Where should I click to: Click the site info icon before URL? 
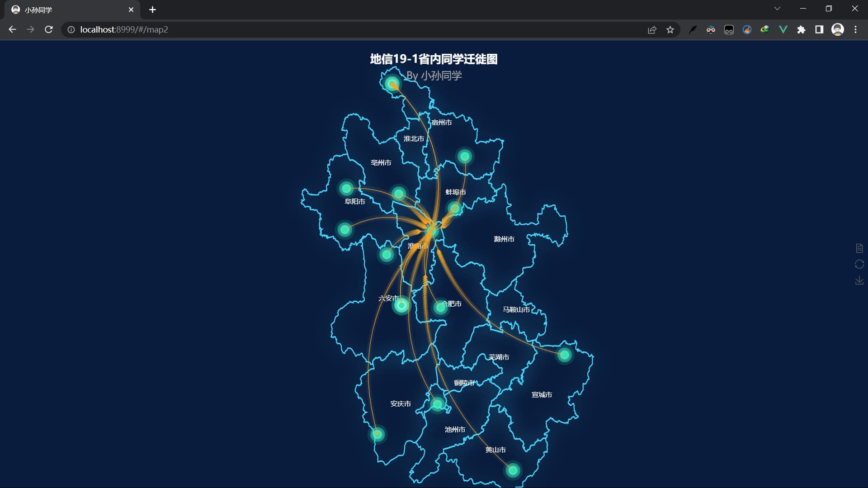click(x=71, y=30)
